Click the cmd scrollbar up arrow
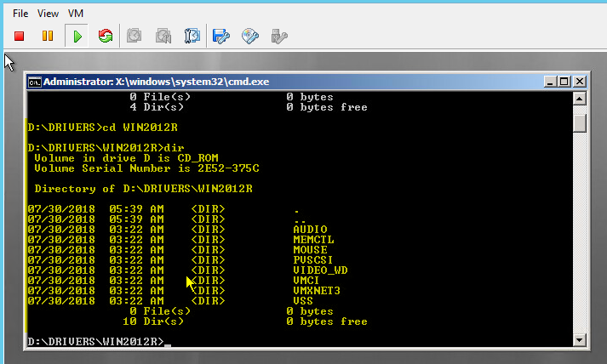 tap(580, 99)
